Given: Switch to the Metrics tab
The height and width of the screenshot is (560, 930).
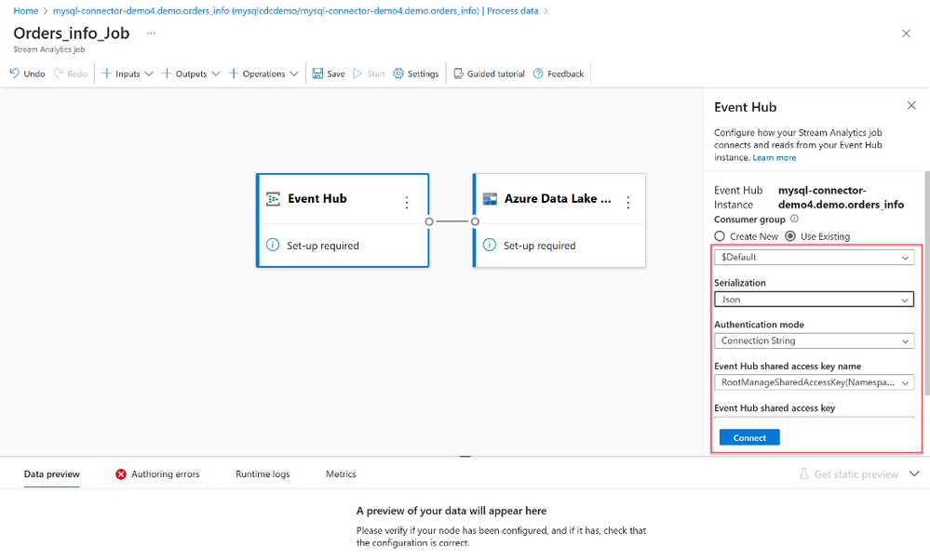Looking at the screenshot, I should 341,474.
